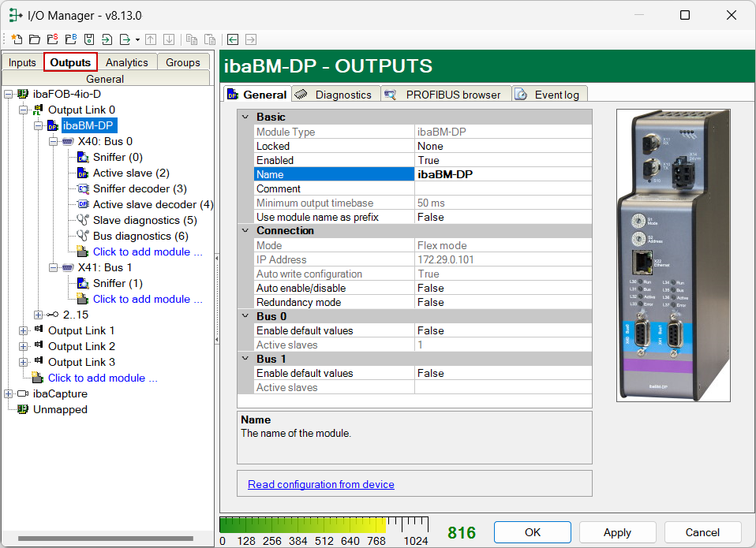The height and width of the screenshot is (548, 756).
Task: Import configuration from file
Action: click(107, 39)
